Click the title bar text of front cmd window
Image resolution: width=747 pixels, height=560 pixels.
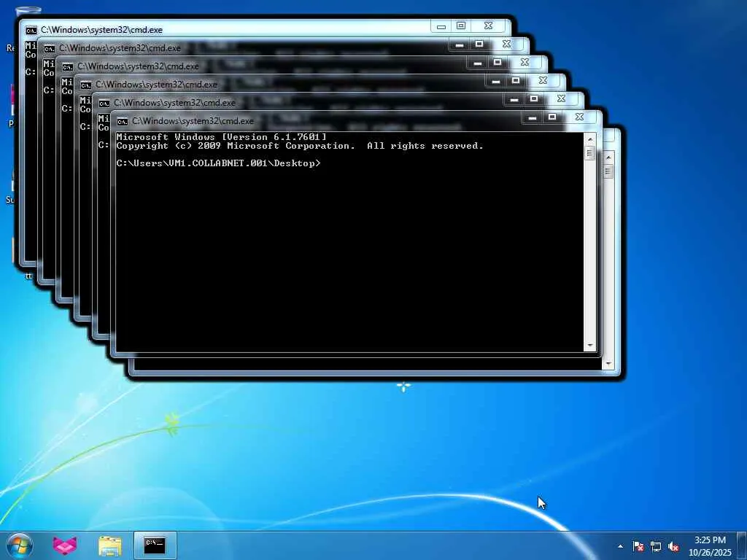click(193, 121)
